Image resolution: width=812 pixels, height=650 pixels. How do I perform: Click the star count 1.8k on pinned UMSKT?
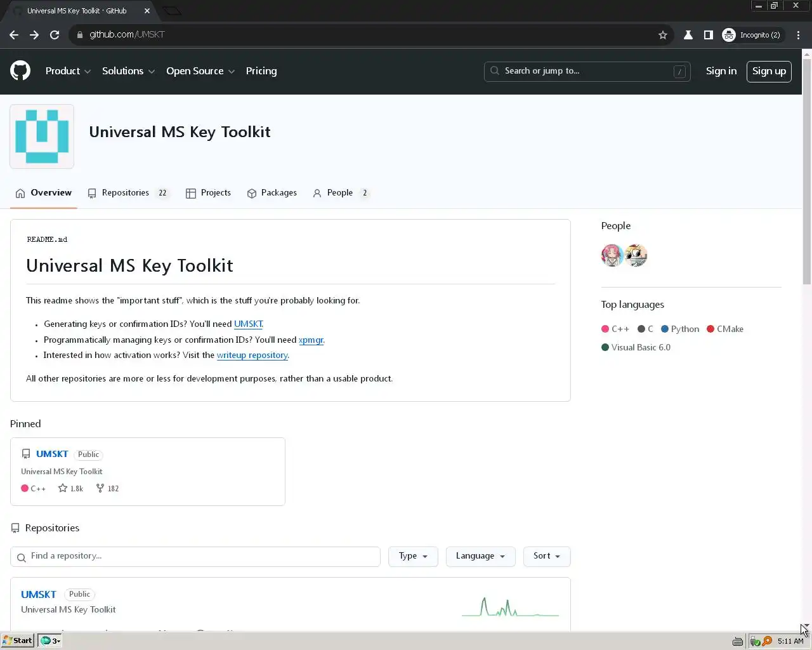coord(70,488)
